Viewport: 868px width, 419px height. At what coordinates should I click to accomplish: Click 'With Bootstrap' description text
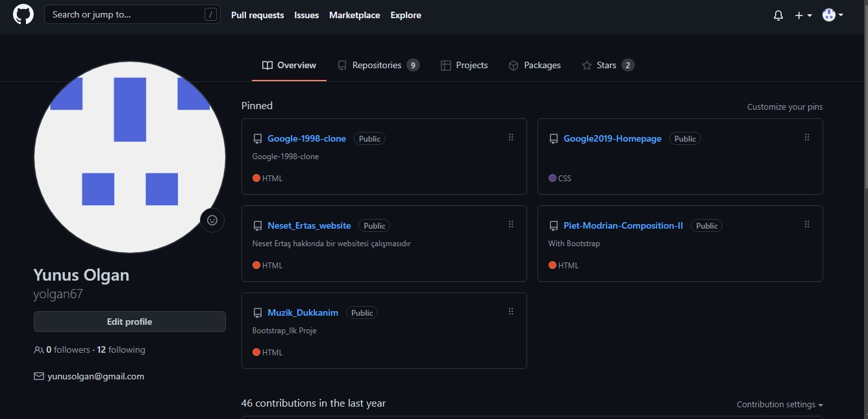pos(574,244)
